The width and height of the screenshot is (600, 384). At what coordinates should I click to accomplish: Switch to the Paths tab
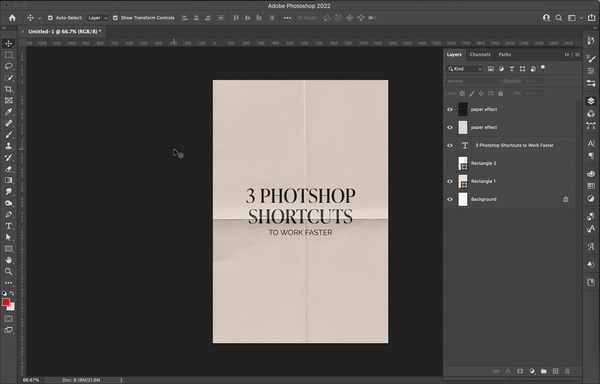pos(505,55)
